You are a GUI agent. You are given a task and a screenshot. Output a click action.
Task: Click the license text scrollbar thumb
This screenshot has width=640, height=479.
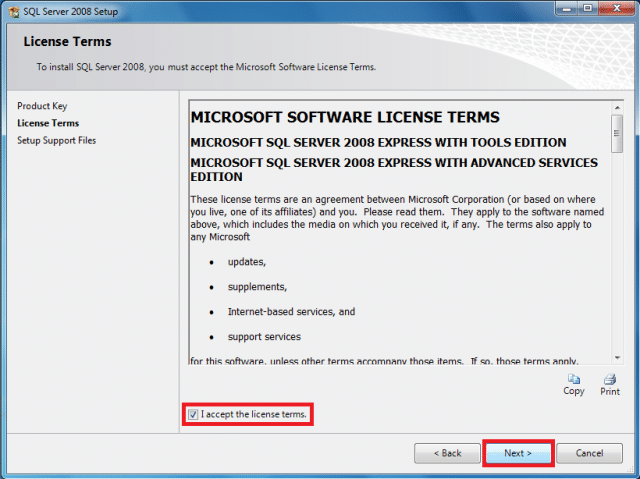pos(617,133)
